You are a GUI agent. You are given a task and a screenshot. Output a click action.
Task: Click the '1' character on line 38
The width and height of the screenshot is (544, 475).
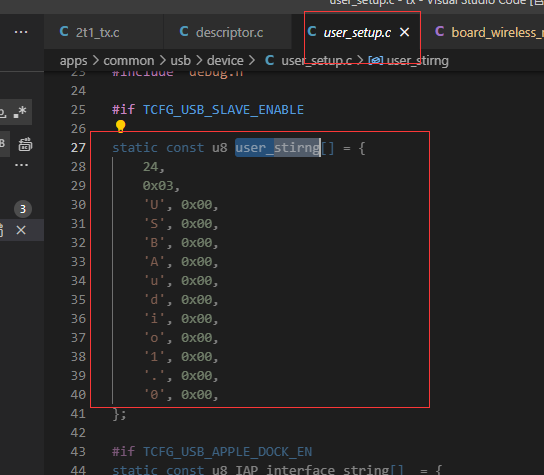click(154, 357)
